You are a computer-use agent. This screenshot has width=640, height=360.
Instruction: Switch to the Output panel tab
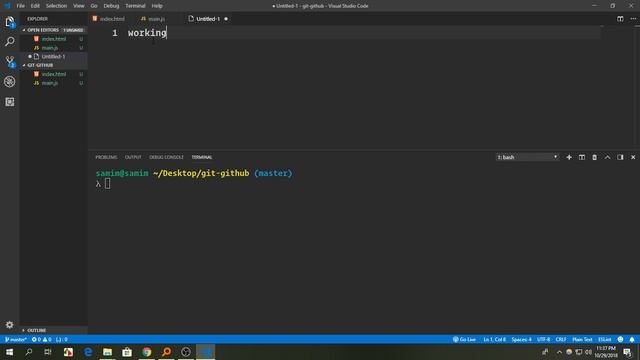[133, 157]
